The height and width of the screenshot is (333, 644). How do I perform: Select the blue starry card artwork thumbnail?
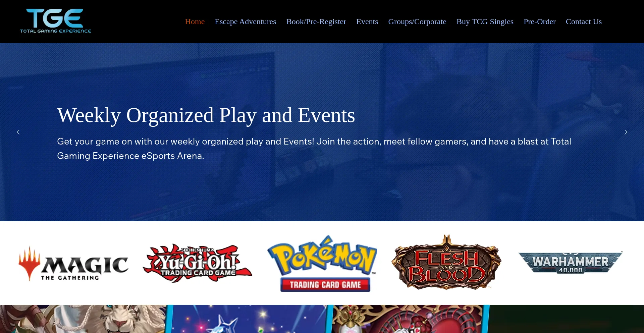coord(249,319)
